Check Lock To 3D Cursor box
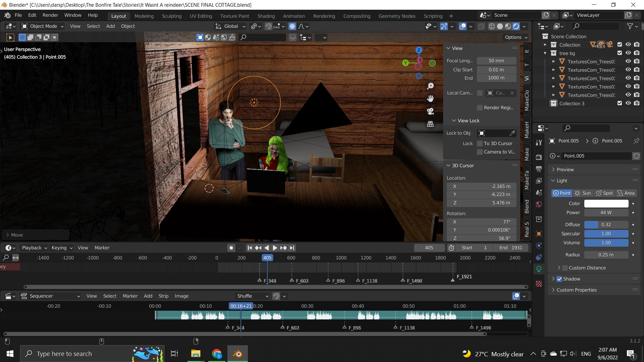This screenshot has width=644, height=362. pos(480,143)
